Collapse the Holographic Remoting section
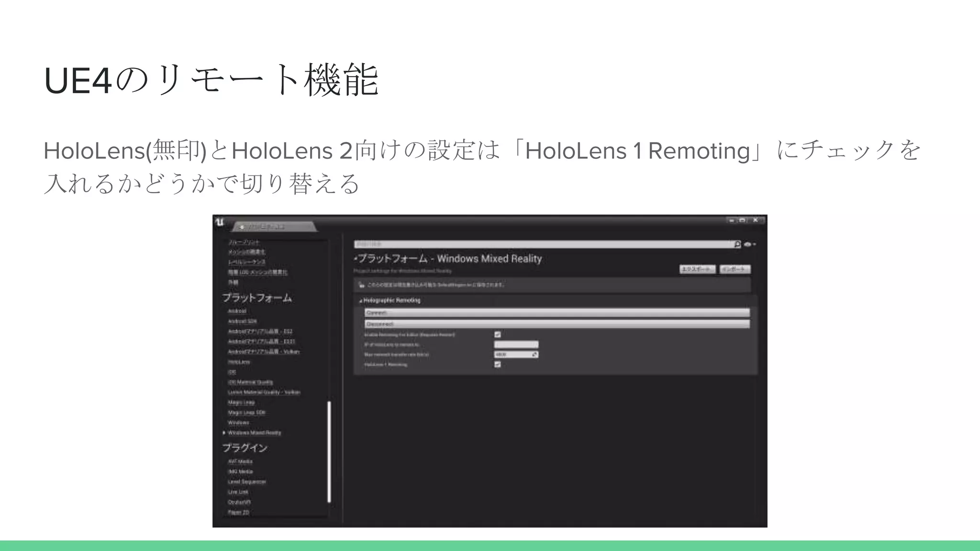The image size is (980, 551). (x=361, y=301)
